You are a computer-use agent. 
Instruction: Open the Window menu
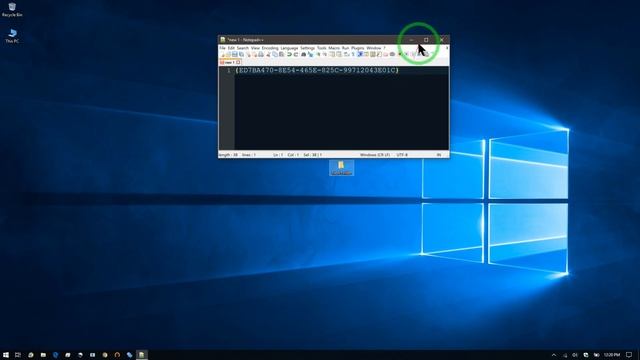click(373, 48)
